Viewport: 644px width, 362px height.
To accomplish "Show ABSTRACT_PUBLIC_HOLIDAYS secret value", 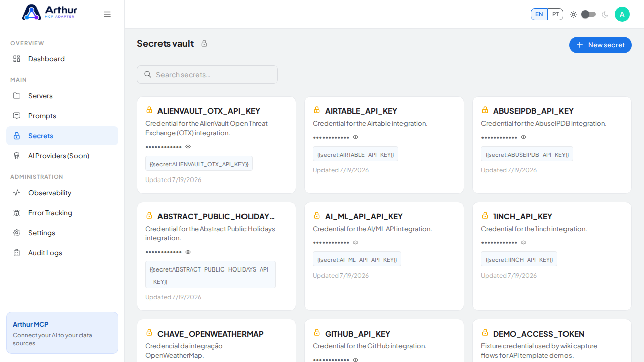I will 188,252.
